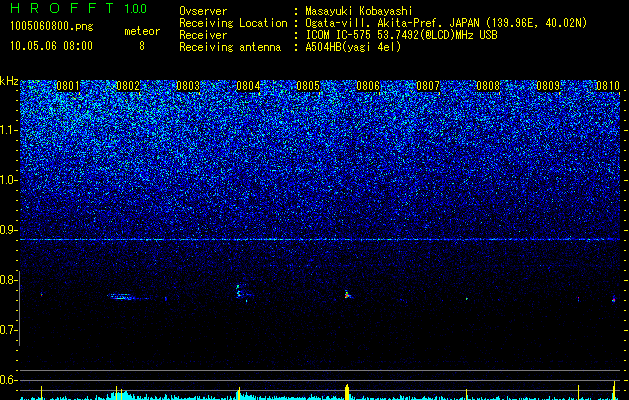Viewport: 629px width, 400px height.
Task: Click the long meteor echo streak under 0802
Action: [128, 297]
